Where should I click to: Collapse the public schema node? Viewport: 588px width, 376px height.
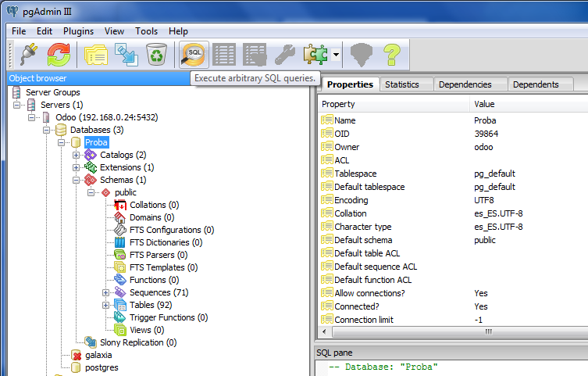(x=91, y=192)
